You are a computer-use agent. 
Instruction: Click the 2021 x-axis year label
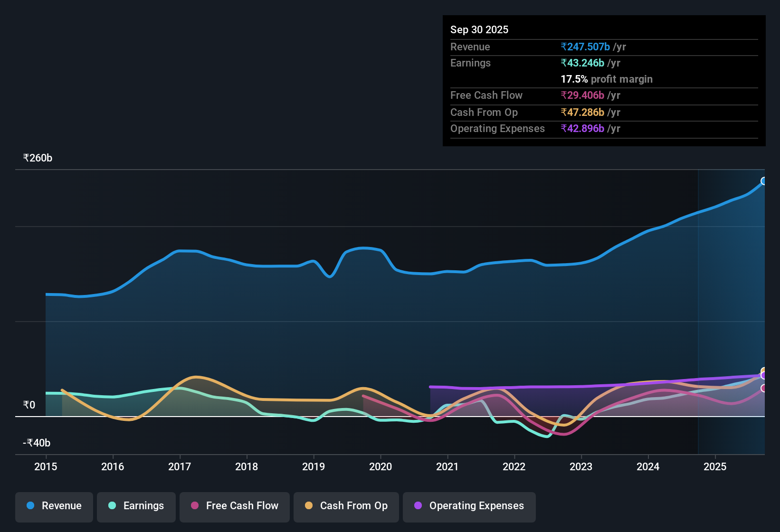[x=447, y=466]
